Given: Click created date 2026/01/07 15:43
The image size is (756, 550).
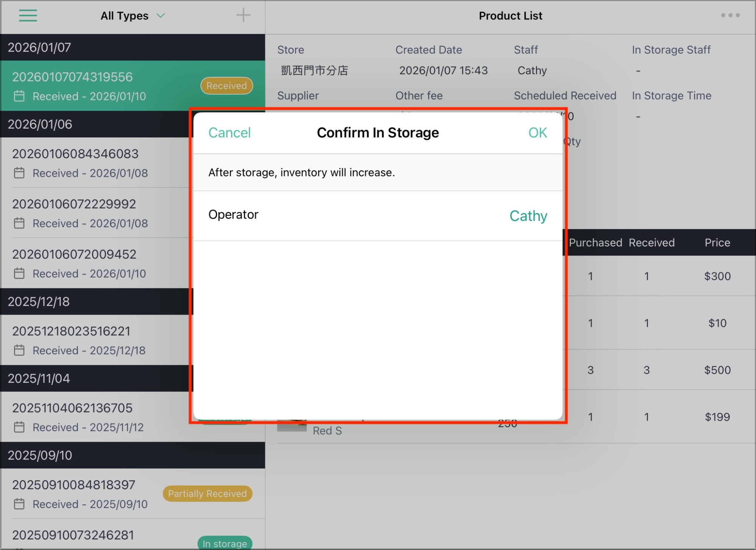Looking at the screenshot, I should pos(443,70).
